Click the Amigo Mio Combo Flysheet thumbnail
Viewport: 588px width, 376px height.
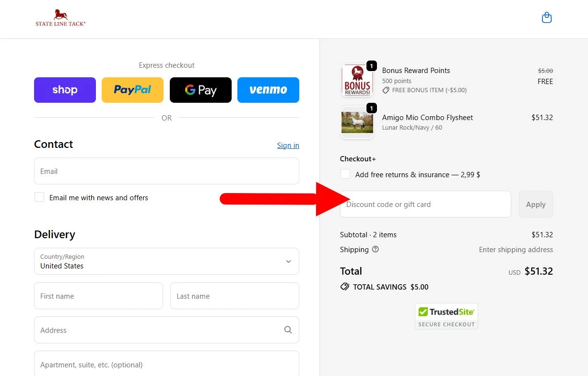click(x=357, y=122)
